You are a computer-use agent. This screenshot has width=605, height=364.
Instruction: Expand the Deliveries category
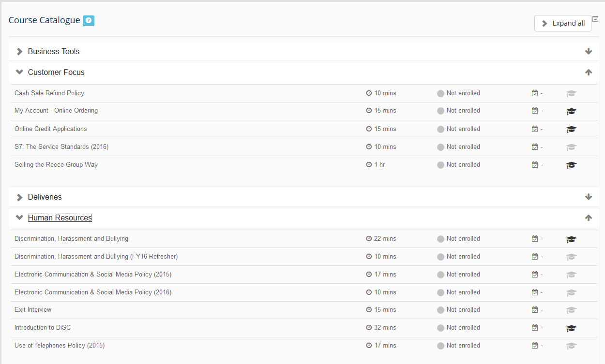pos(45,197)
